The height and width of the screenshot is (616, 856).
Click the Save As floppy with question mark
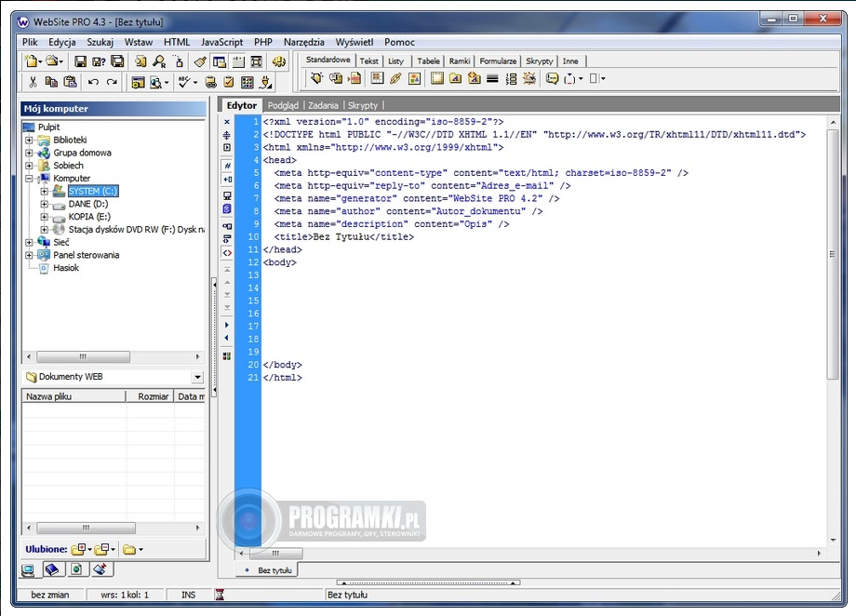click(x=99, y=61)
